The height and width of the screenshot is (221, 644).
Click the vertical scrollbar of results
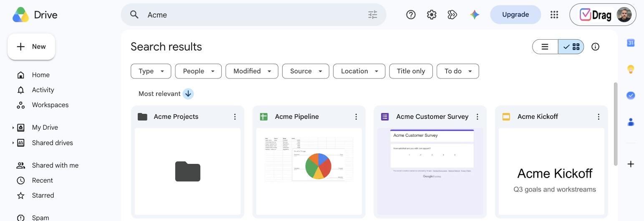(x=615, y=124)
